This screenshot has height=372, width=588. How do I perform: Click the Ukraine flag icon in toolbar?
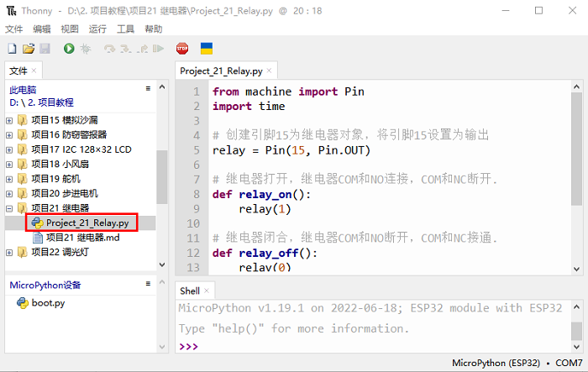[x=207, y=50]
